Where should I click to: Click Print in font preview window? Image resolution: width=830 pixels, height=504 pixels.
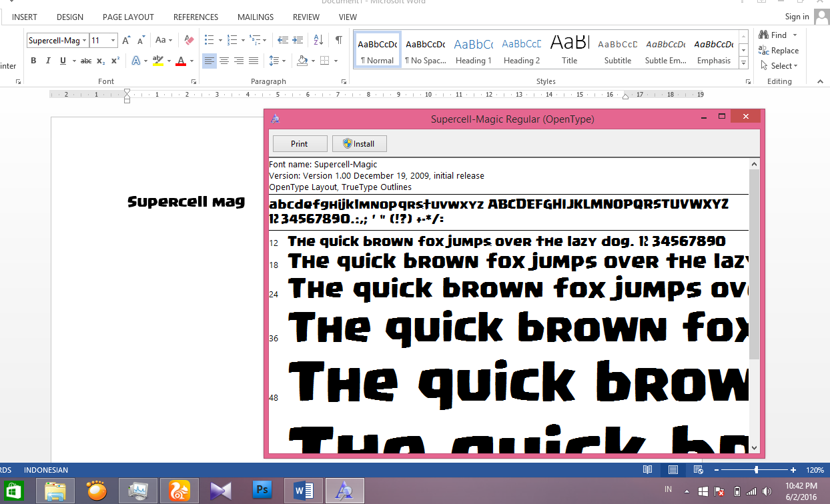(300, 143)
